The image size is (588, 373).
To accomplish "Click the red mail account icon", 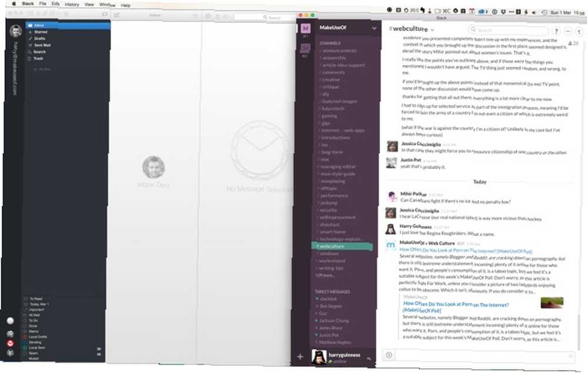I will coord(11,343).
